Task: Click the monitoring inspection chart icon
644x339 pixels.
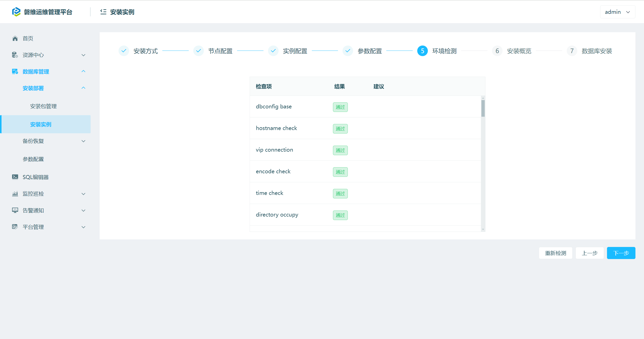Action: [15, 194]
